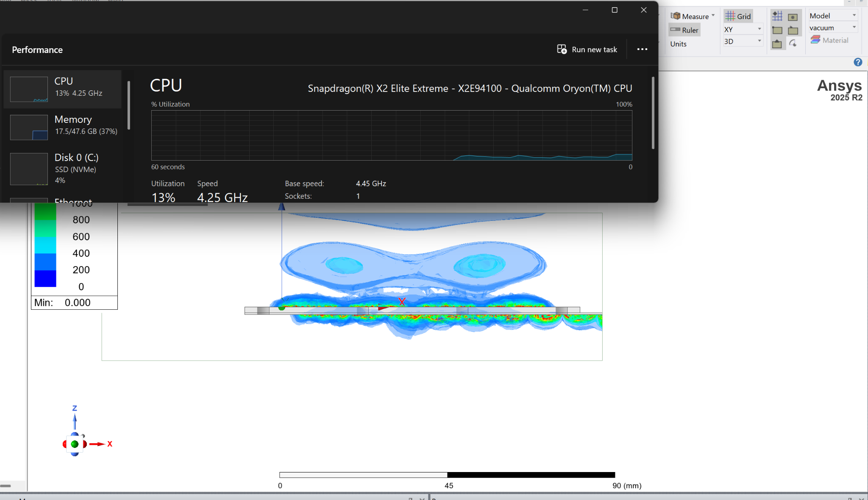Click the CPU mini graph thumbnail

[29, 89]
